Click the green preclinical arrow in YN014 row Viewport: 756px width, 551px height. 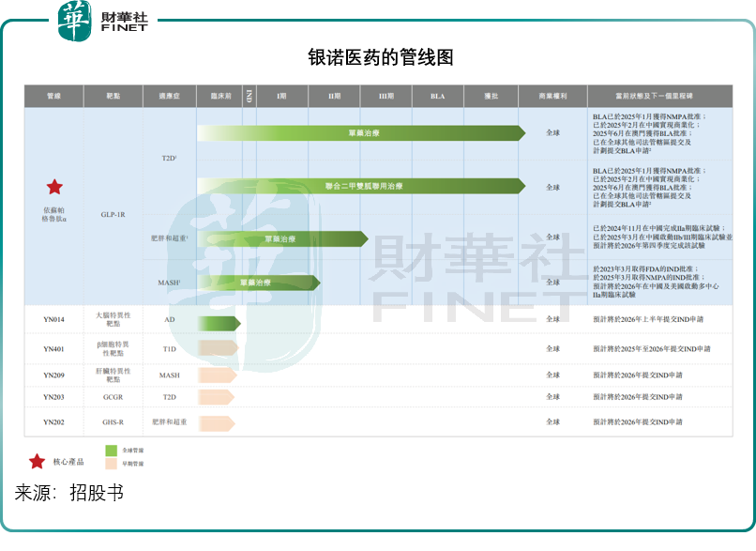(219, 323)
